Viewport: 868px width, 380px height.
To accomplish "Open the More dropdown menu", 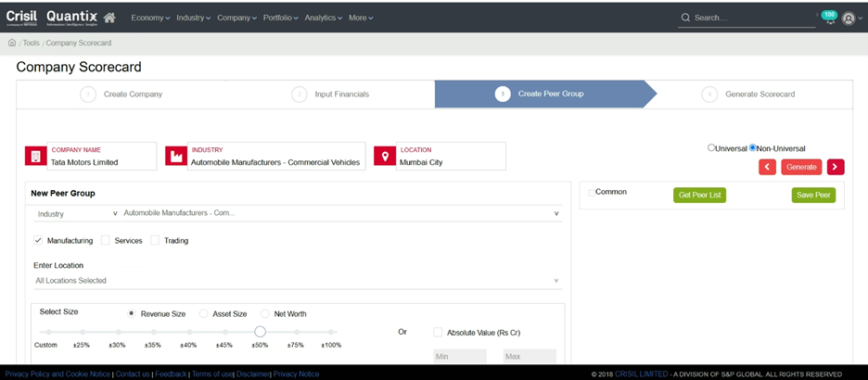I will 361,18.
